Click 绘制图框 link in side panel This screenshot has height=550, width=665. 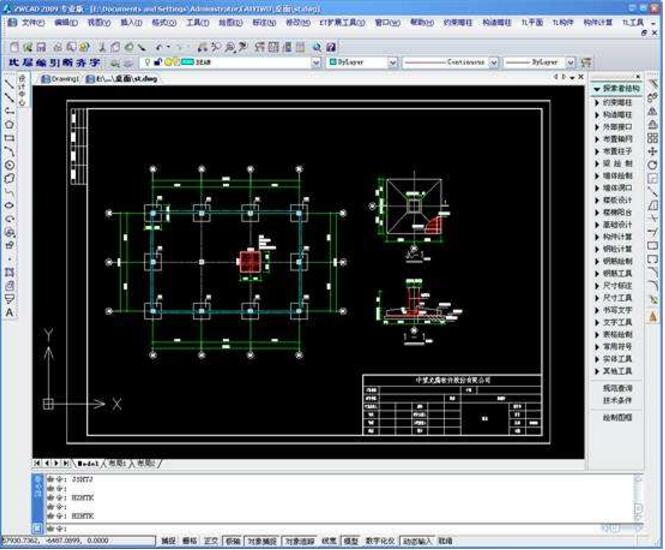[618, 418]
